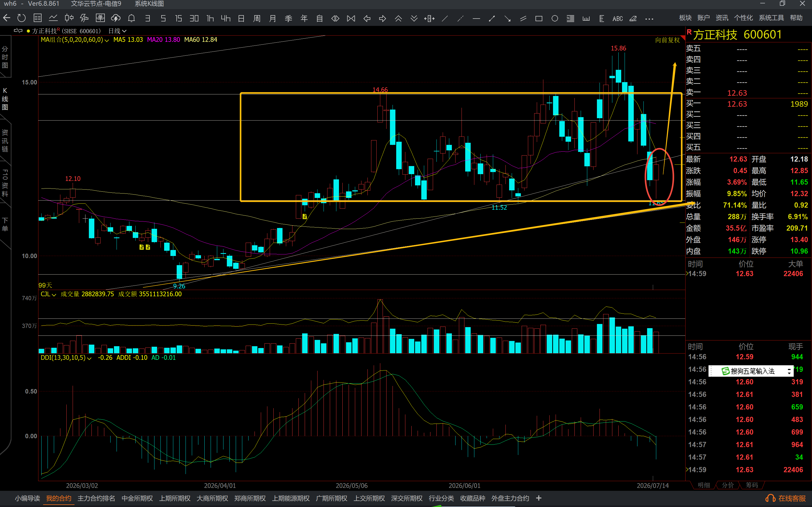Switch to the time-sharing line chart icon

[53, 18]
